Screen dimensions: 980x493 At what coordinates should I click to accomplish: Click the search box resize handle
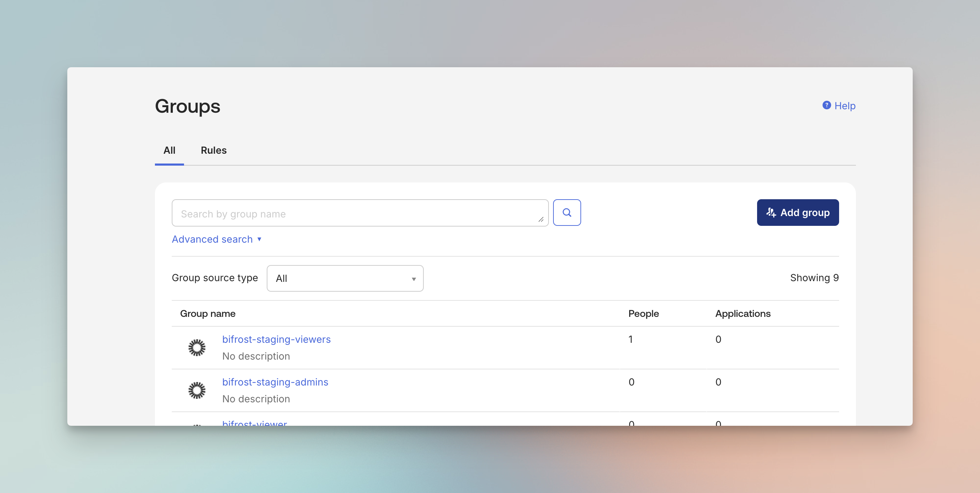(540, 219)
